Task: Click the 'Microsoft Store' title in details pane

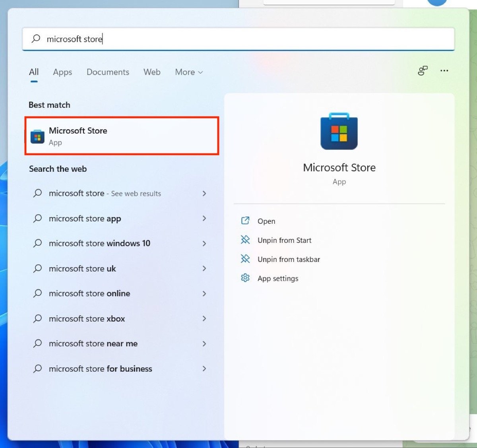Action: point(339,167)
